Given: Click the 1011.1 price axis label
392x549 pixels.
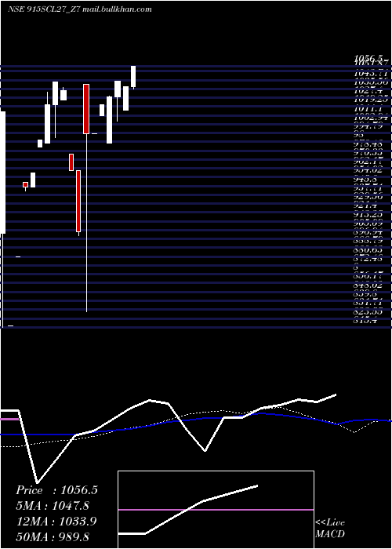Looking at the screenshot, I should pyautogui.click(x=370, y=110).
